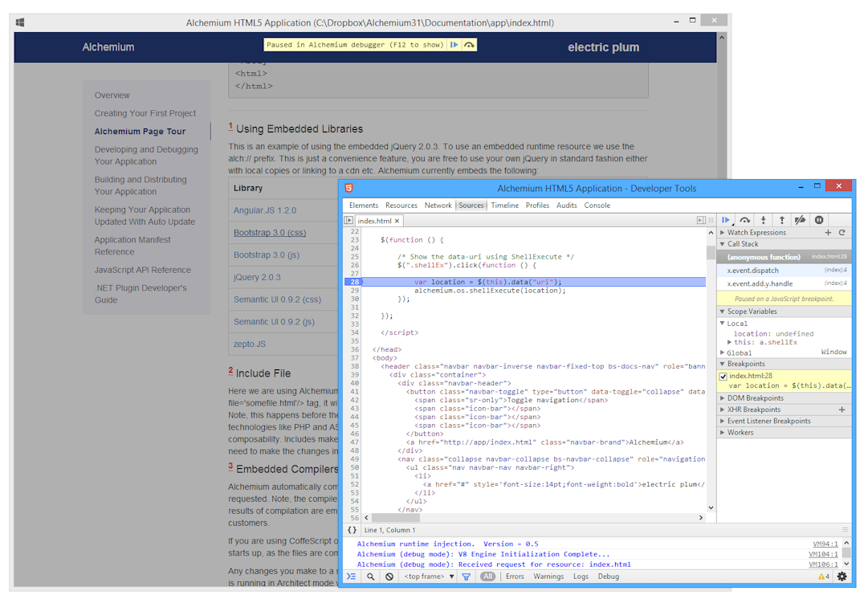868x603 pixels.
Task: Refresh watch expressions
Action: (842, 233)
